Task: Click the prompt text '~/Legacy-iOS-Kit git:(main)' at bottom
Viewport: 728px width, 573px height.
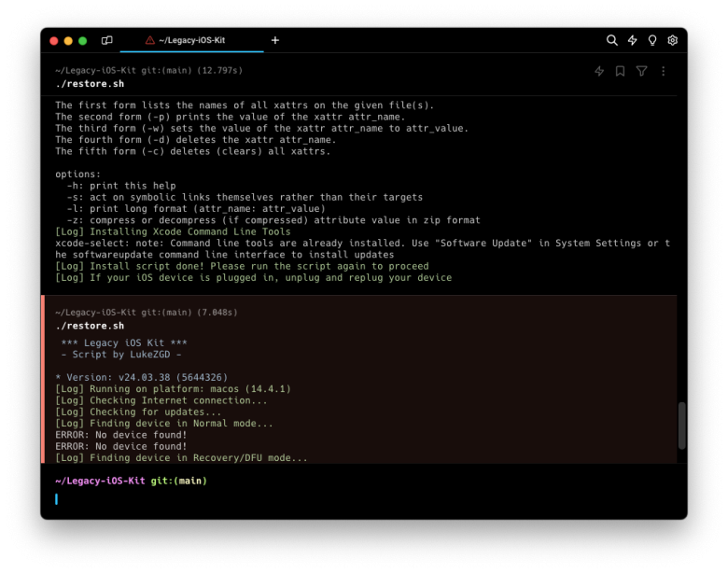Action: (131, 481)
